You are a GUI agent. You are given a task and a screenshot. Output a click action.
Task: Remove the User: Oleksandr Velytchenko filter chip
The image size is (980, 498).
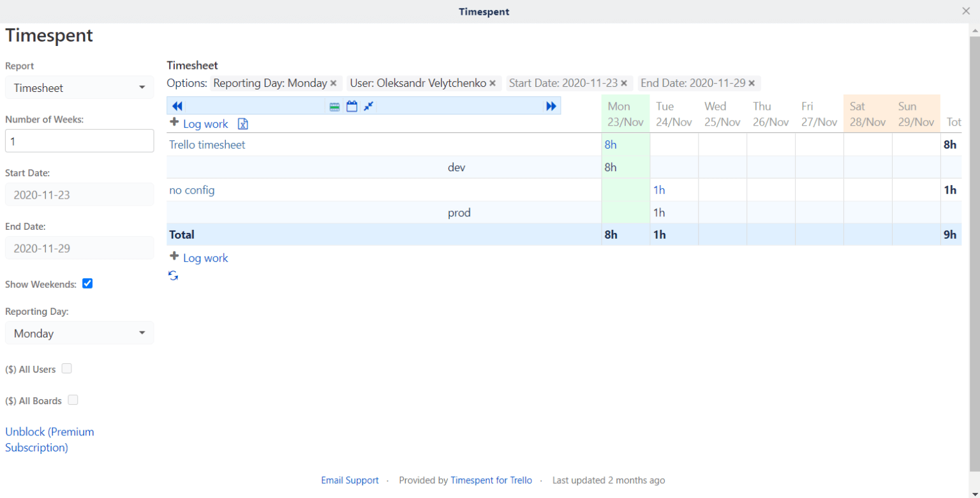pyautogui.click(x=492, y=83)
